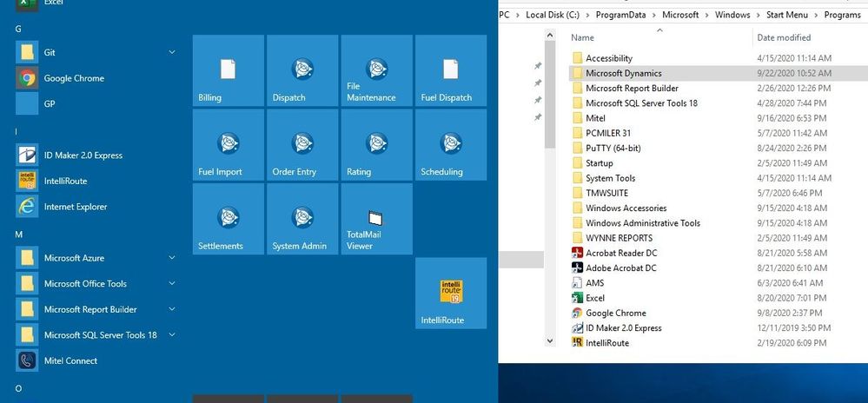Open the Order Entry tile

coord(302,144)
